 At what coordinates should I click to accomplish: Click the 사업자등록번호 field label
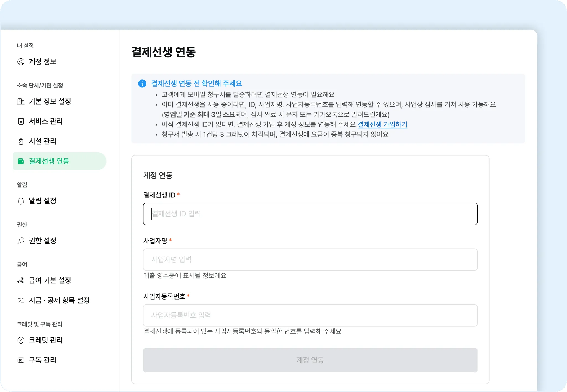tap(164, 296)
